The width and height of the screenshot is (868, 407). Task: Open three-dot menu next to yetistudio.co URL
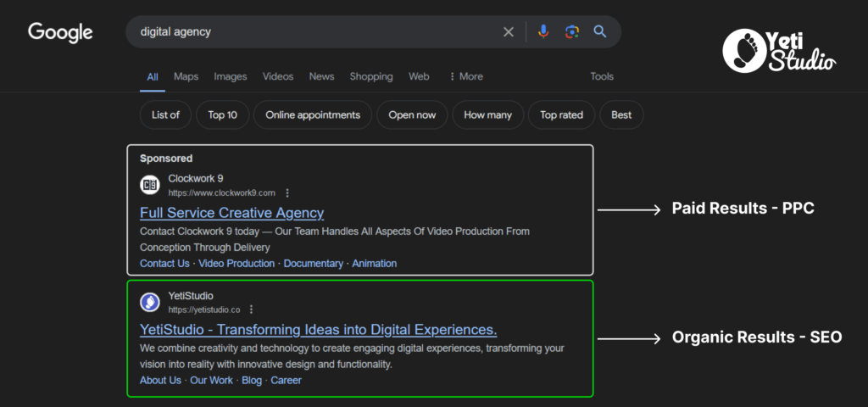pos(251,309)
